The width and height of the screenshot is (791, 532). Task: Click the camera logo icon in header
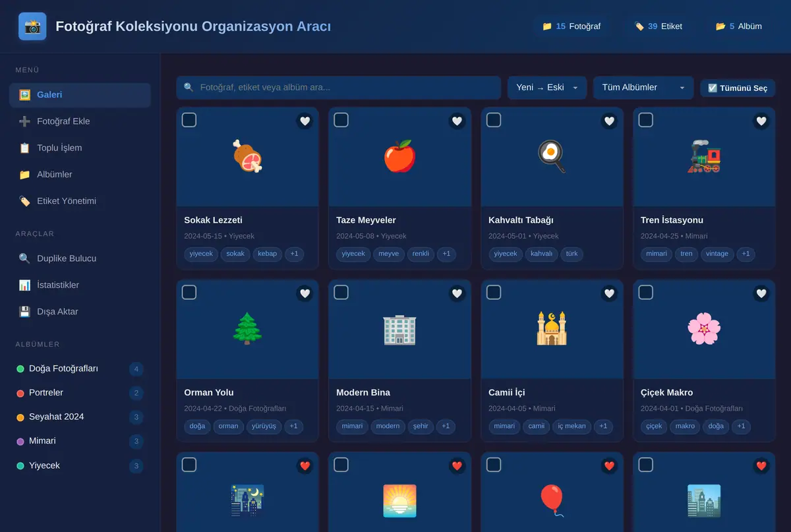[32, 26]
